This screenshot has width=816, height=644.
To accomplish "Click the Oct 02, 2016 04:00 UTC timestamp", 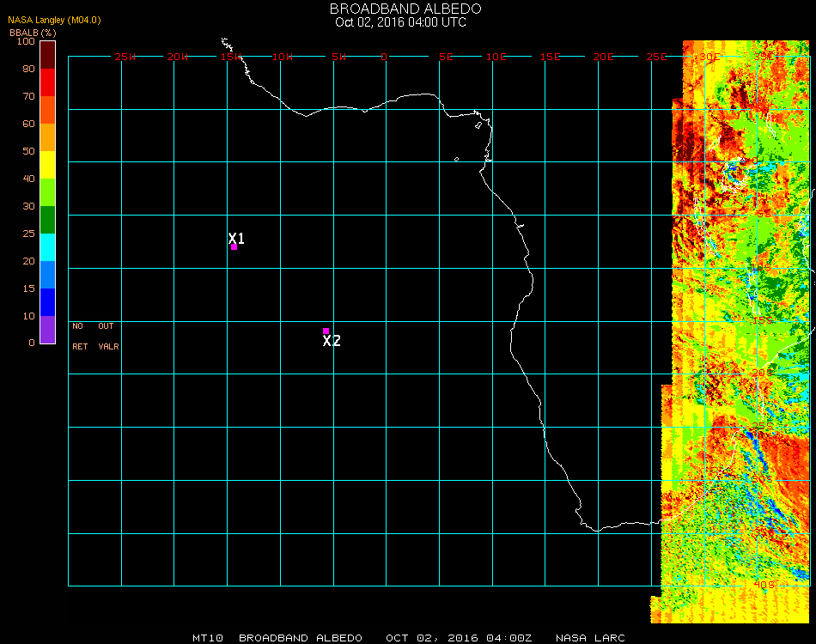I will click(400, 22).
